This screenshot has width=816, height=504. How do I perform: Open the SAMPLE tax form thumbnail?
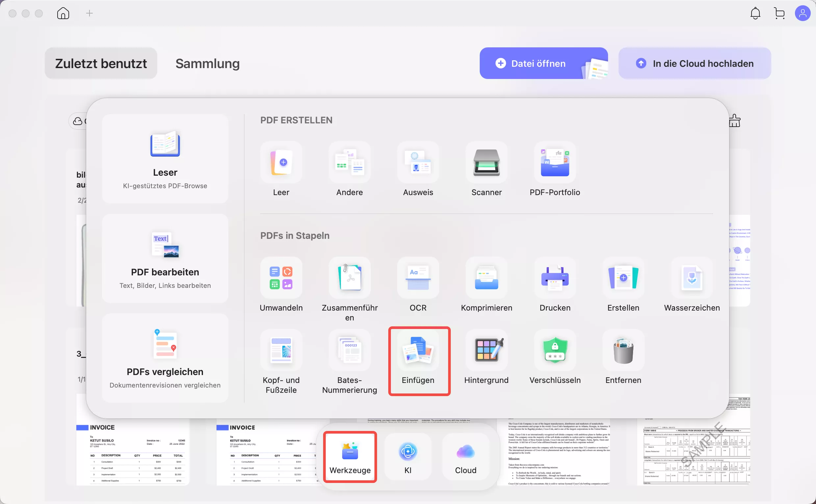(x=693, y=452)
